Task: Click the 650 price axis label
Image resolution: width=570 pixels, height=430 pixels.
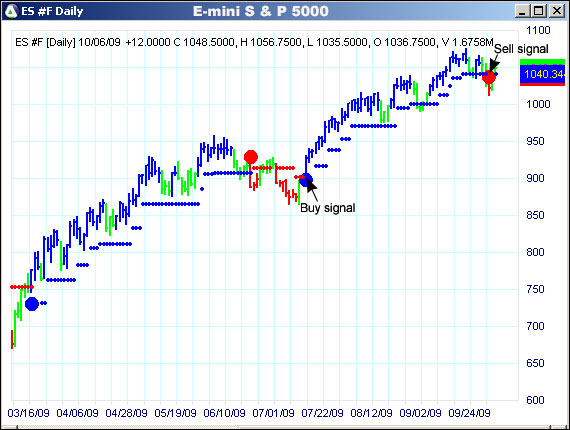Action: [x=535, y=363]
